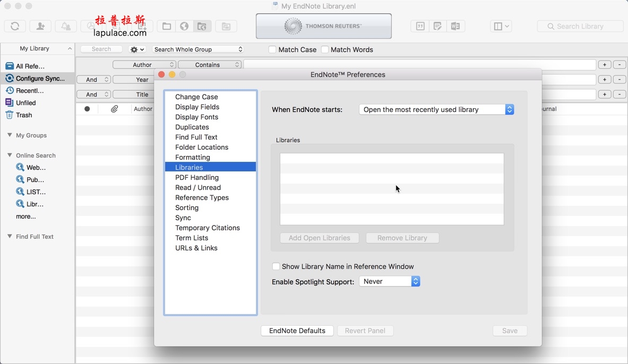Click the Share Library person-plus icon
Screen dimensions: 628x364
tap(40, 26)
